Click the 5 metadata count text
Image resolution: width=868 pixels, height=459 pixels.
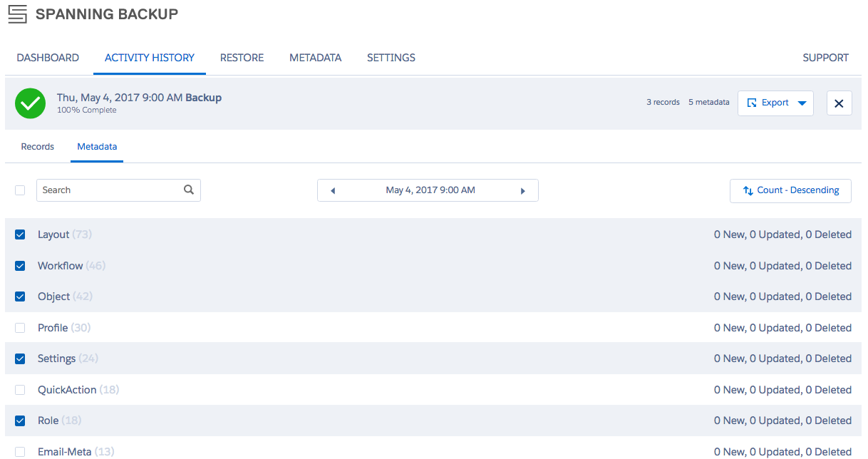pyautogui.click(x=709, y=103)
